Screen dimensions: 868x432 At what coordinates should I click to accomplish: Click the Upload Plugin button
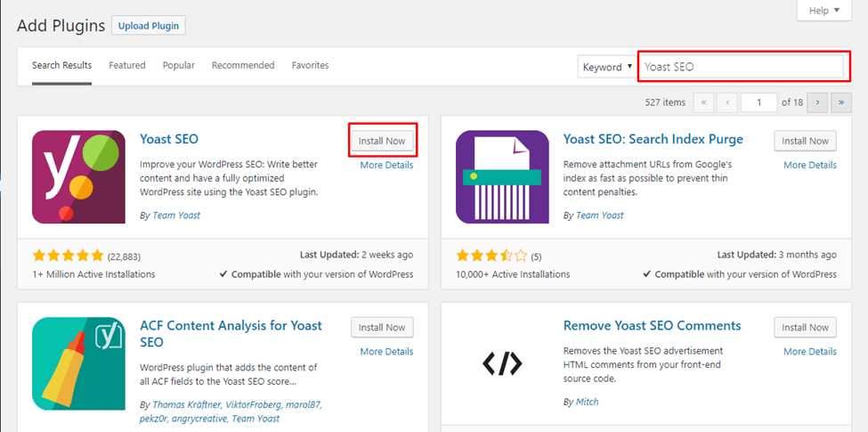[149, 26]
